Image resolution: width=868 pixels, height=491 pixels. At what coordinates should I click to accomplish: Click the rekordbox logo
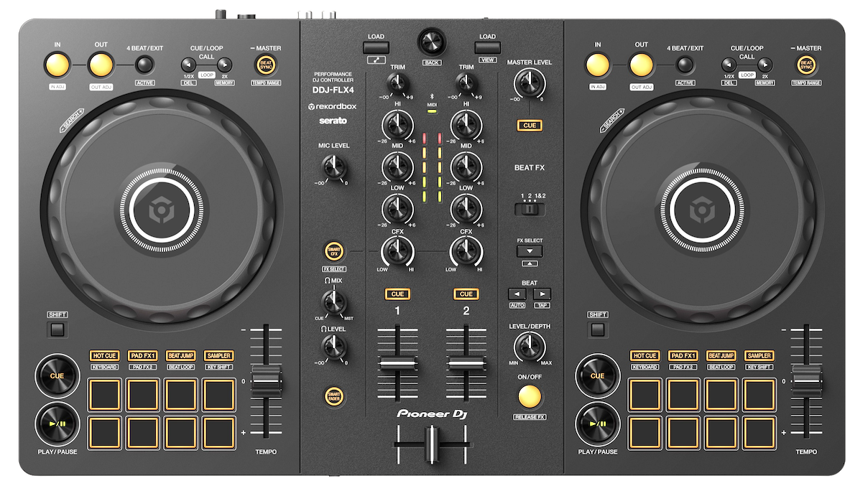pos(333,106)
